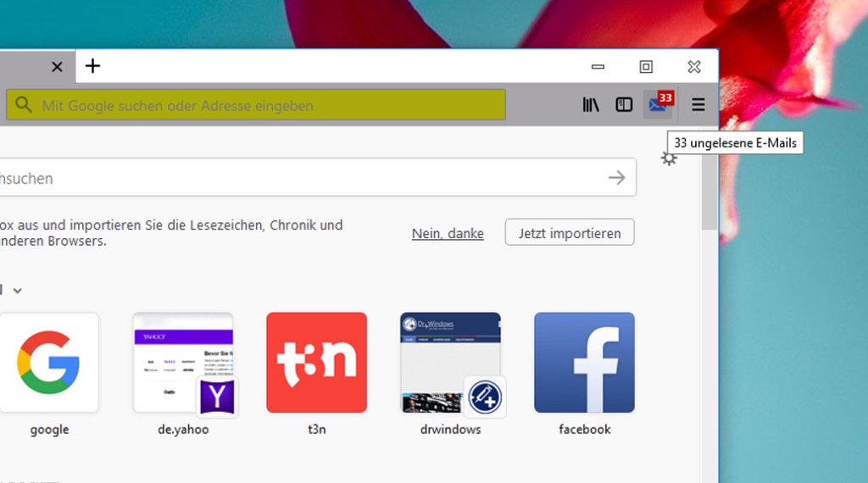Open the Library bookmarks and history icon
Viewport: 868px width, 483px height.
(591, 105)
